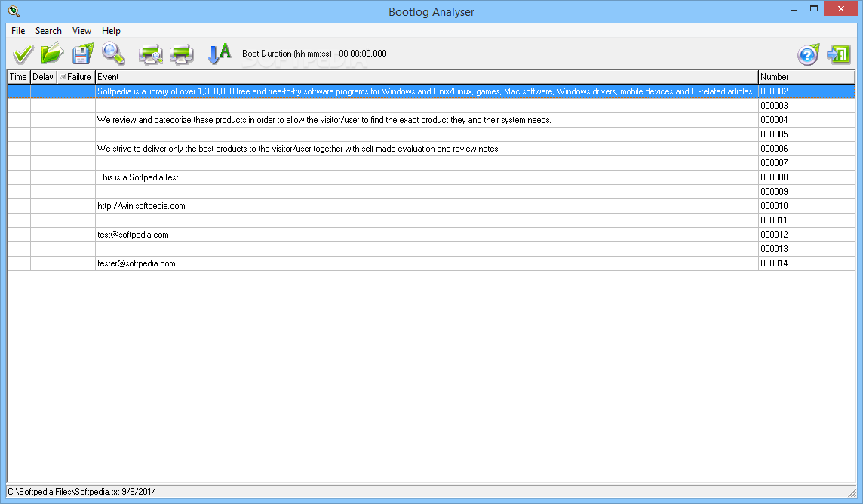Save the log using floppy disk icon
863x504 pixels.
click(x=82, y=54)
